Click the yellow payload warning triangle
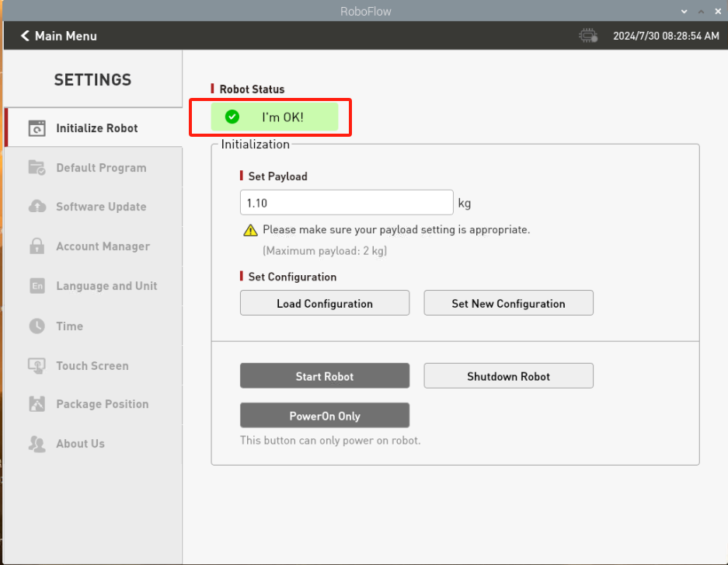 pyautogui.click(x=249, y=230)
